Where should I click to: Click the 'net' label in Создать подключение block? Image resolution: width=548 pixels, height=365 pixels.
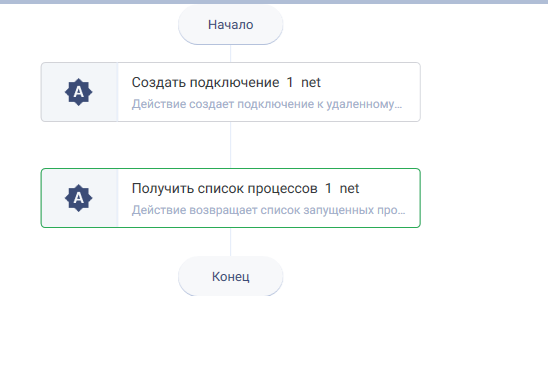click(x=311, y=83)
